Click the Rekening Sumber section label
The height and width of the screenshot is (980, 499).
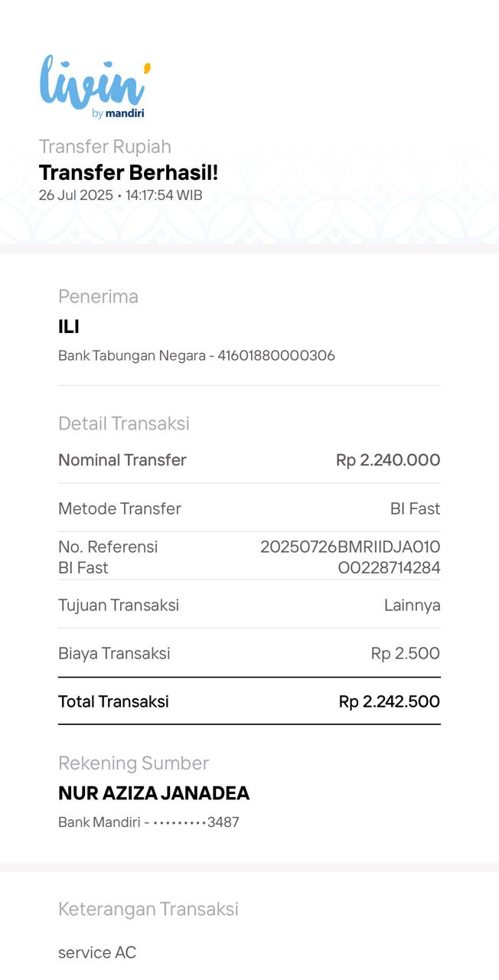pyautogui.click(x=133, y=763)
